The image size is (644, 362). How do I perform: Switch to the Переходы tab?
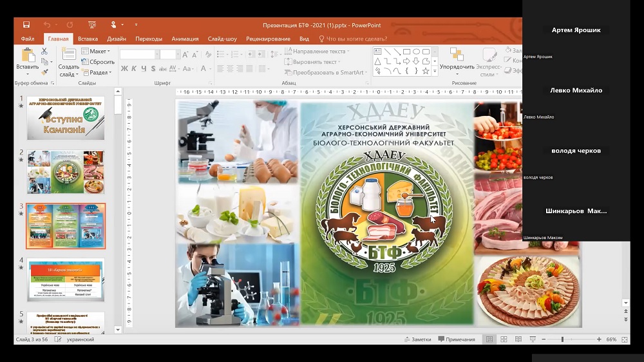pyautogui.click(x=149, y=39)
